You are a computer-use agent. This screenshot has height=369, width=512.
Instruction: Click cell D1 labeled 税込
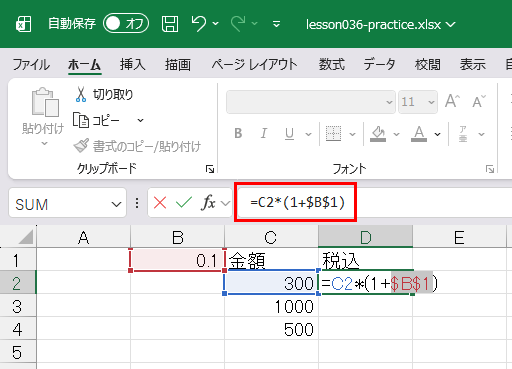click(366, 260)
